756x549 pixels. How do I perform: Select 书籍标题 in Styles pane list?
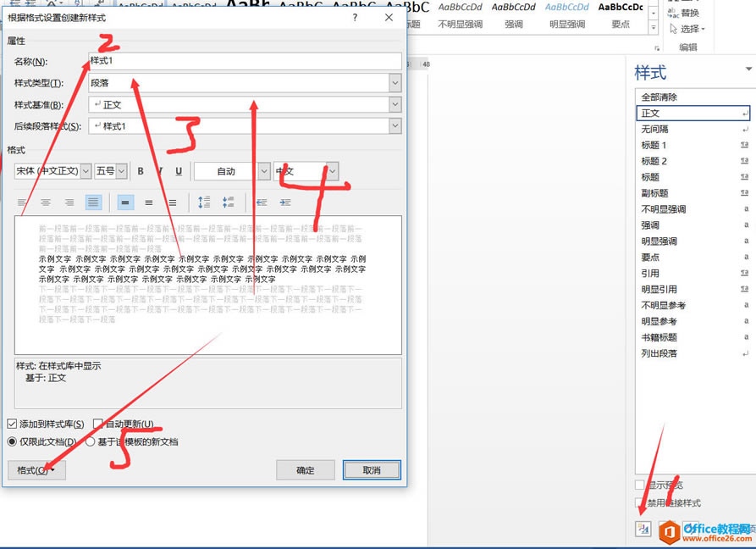[693, 337]
